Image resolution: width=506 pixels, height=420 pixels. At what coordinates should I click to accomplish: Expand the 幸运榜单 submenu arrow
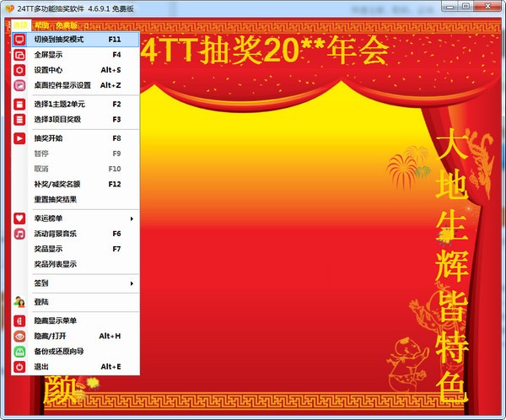[132, 219]
